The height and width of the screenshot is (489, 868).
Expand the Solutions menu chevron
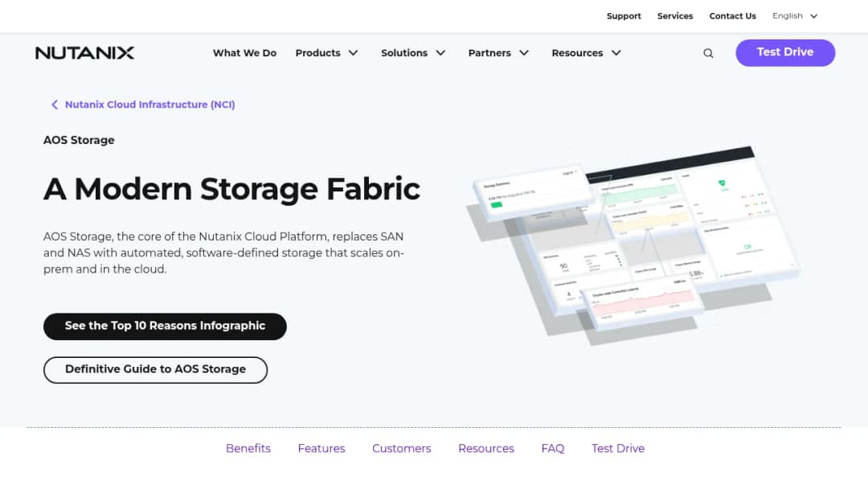440,53
